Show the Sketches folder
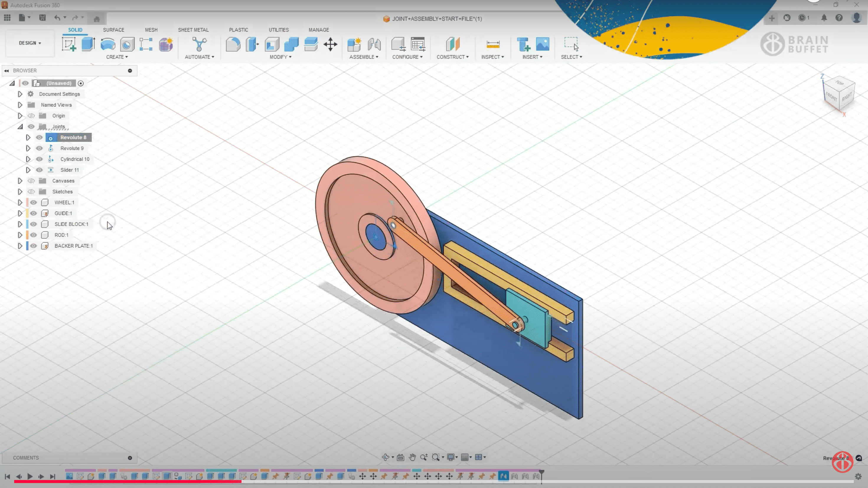Viewport: 868px width, 488px height. click(31, 192)
